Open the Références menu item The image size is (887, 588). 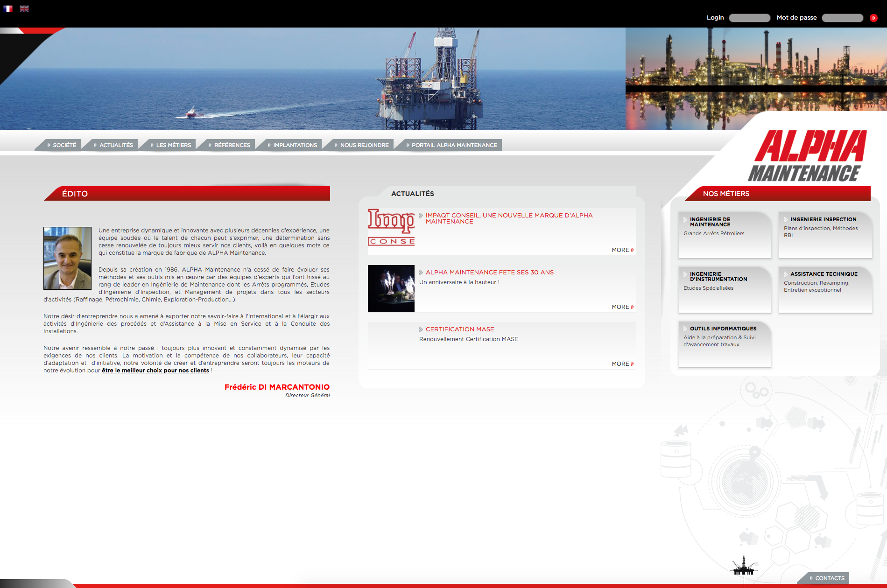pyautogui.click(x=229, y=145)
